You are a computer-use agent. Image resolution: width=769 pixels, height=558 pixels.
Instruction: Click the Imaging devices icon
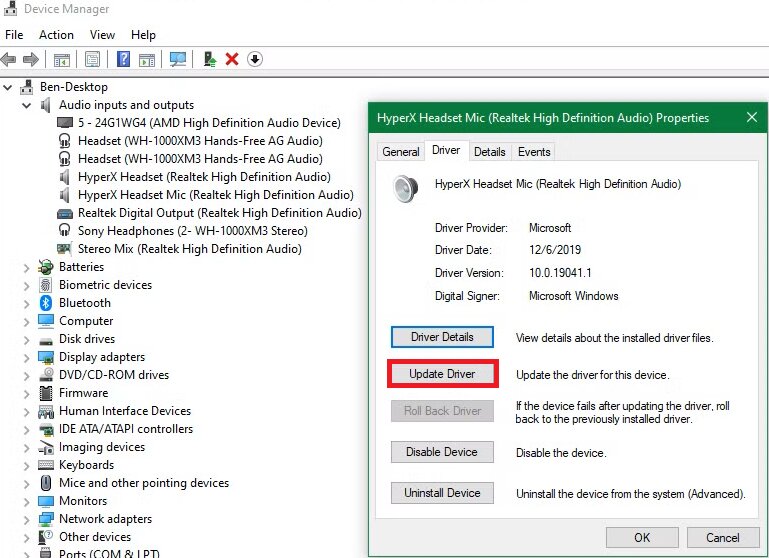46,447
